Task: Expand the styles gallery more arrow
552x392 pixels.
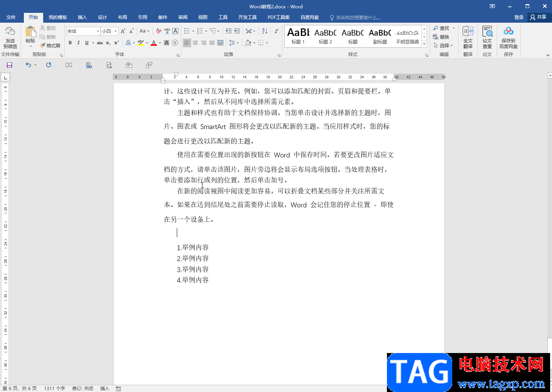Action: 424,44
